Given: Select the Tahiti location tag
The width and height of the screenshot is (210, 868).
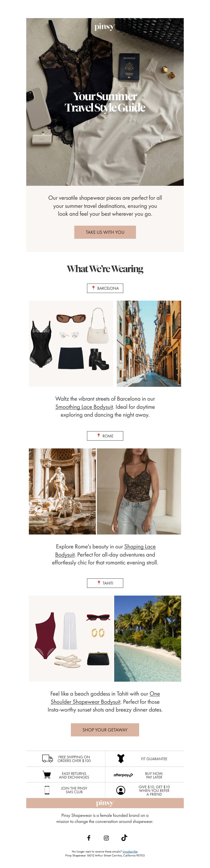Looking at the screenshot, I should click(x=105, y=583).
